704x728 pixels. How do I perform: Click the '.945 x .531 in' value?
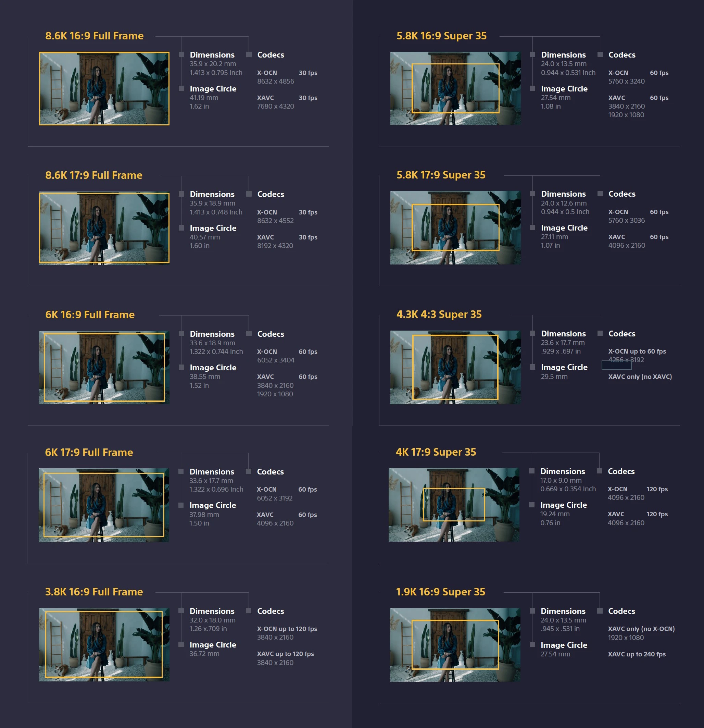point(560,628)
